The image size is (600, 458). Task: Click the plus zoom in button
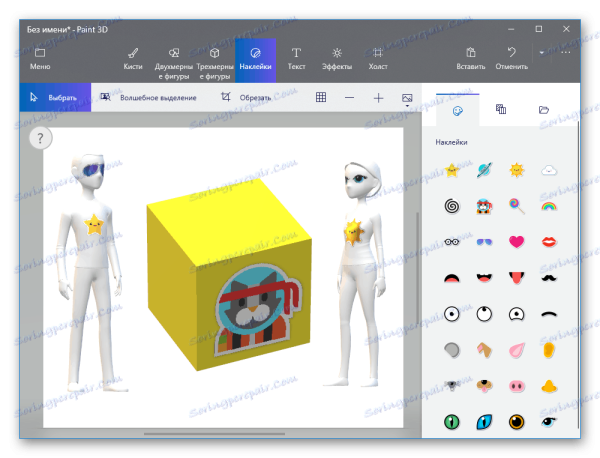378,98
